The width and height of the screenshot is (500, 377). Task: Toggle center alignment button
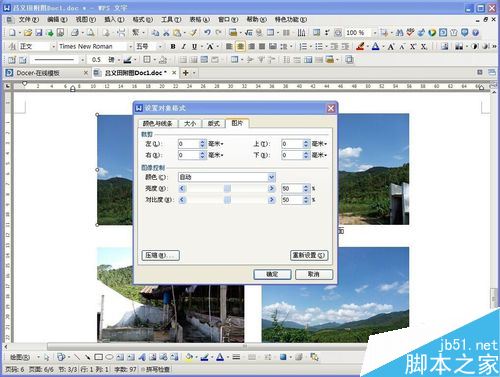tap(240, 46)
